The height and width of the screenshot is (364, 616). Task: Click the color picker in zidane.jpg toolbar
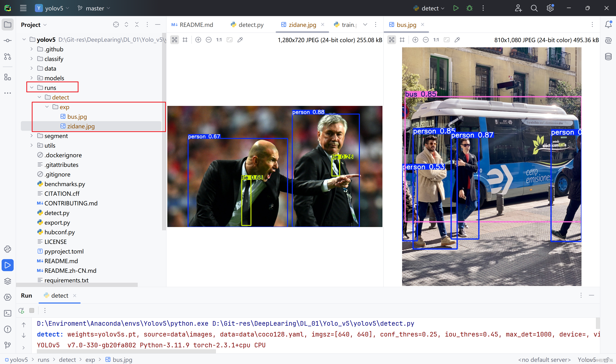tap(240, 40)
